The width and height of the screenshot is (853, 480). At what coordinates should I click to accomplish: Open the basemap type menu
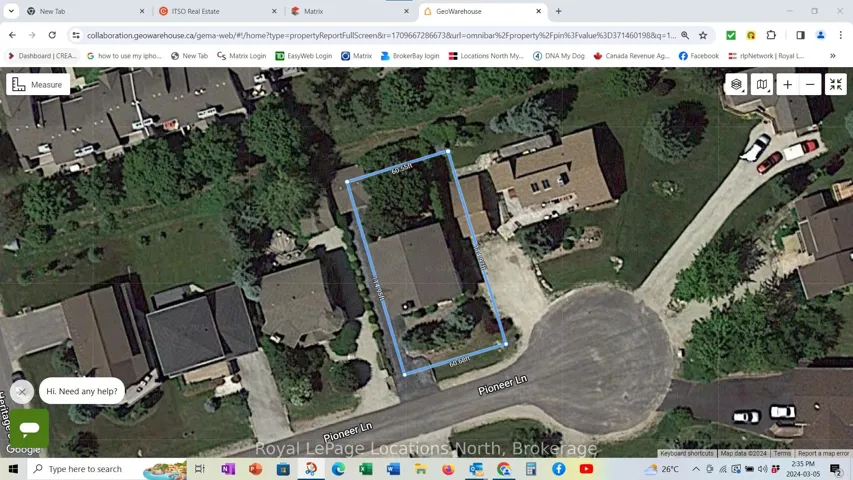762,85
